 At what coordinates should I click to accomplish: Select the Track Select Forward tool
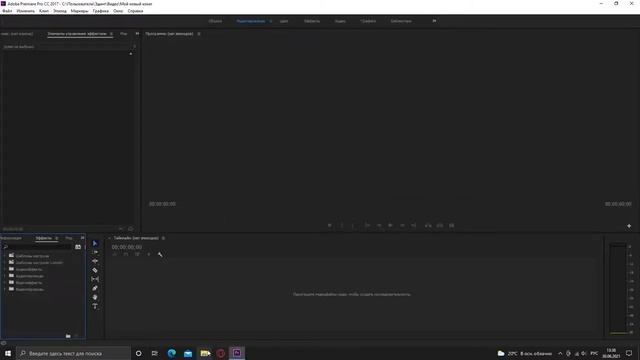(95, 252)
